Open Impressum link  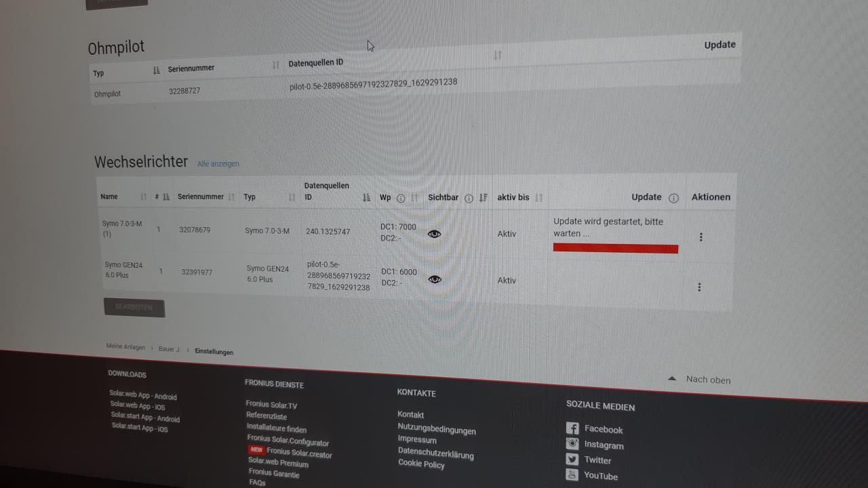tap(417, 440)
